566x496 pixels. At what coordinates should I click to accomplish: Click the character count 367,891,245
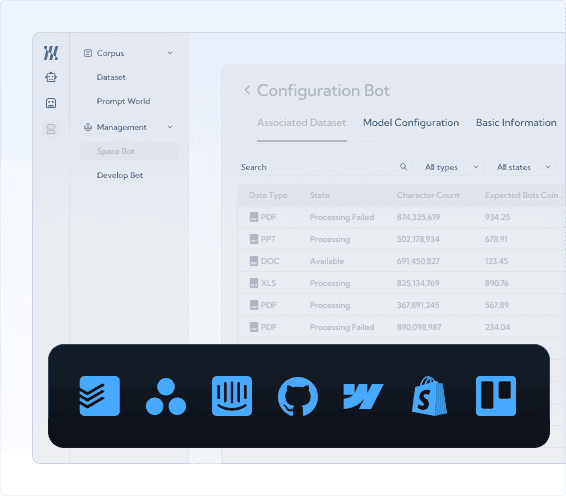(418, 305)
